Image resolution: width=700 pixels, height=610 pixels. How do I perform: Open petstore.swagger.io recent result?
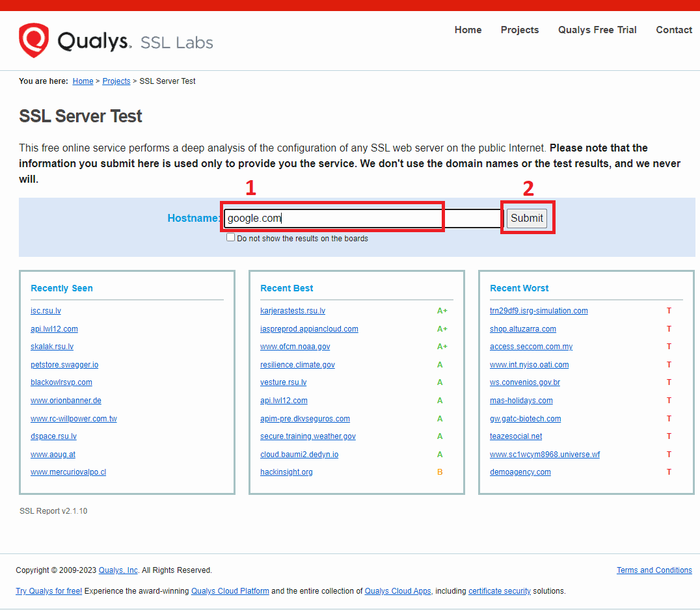click(x=64, y=365)
